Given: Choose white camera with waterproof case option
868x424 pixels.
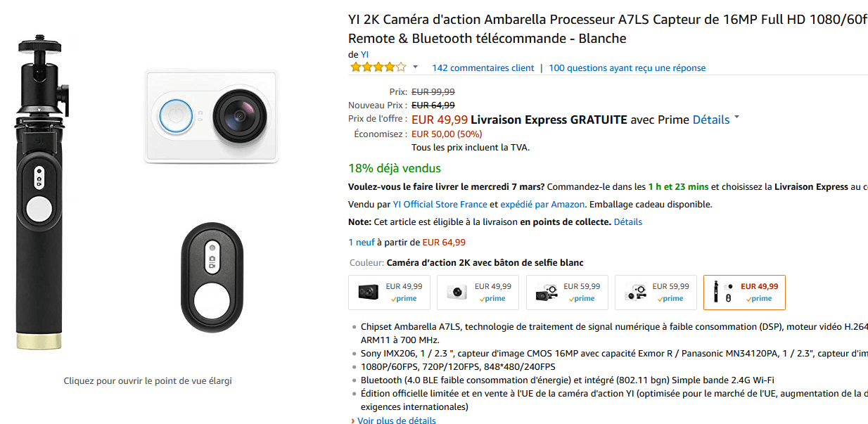Looking at the screenshot, I should [x=655, y=293].
